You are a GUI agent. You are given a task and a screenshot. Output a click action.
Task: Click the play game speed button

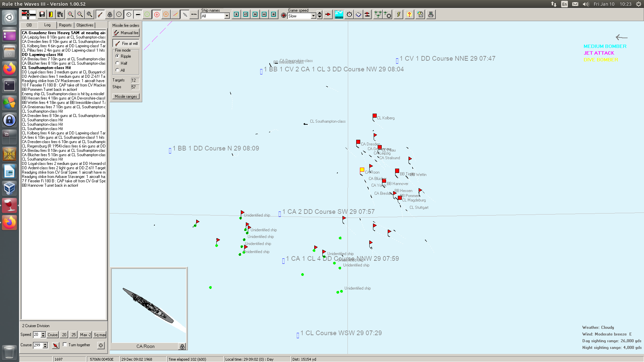pos(236,14)
